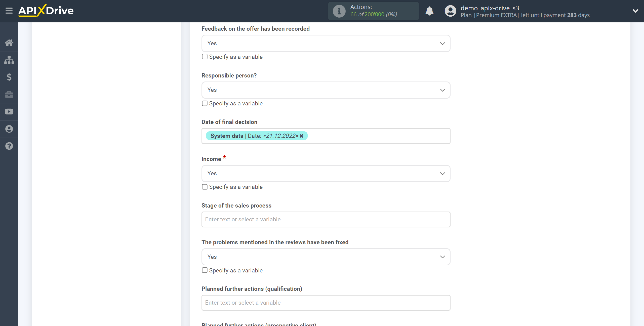Open the Feedback on the offer dropdown
644x326 pixels.
tap(326, 44)
